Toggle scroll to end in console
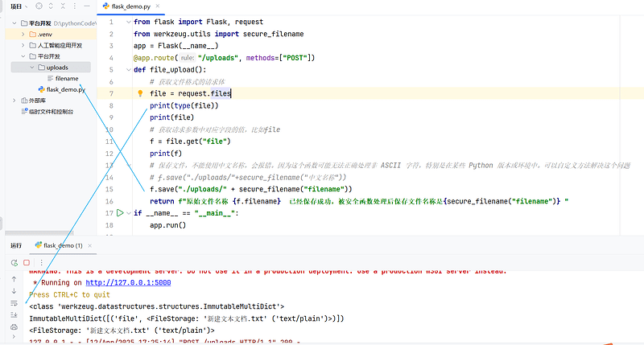Image resolution: width=644 pixels, height=345 pixels. click(14, 314)
